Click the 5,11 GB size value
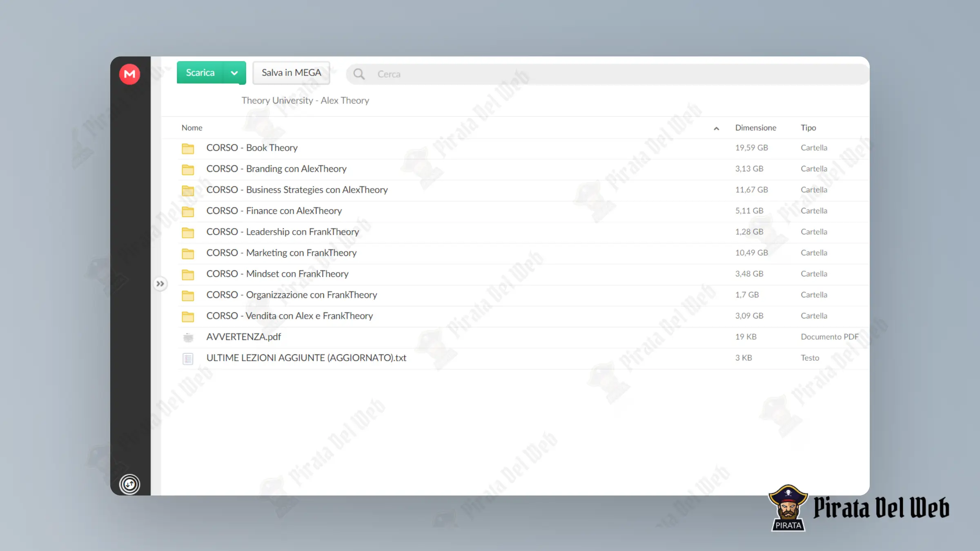Viewport: 980px width, 551px height. click(x=749, y=211)
